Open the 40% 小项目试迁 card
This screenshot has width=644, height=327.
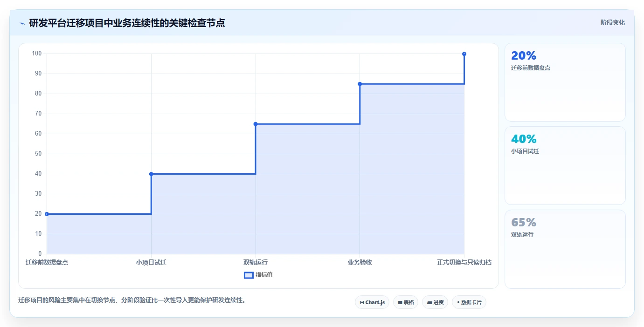(565, 165)
